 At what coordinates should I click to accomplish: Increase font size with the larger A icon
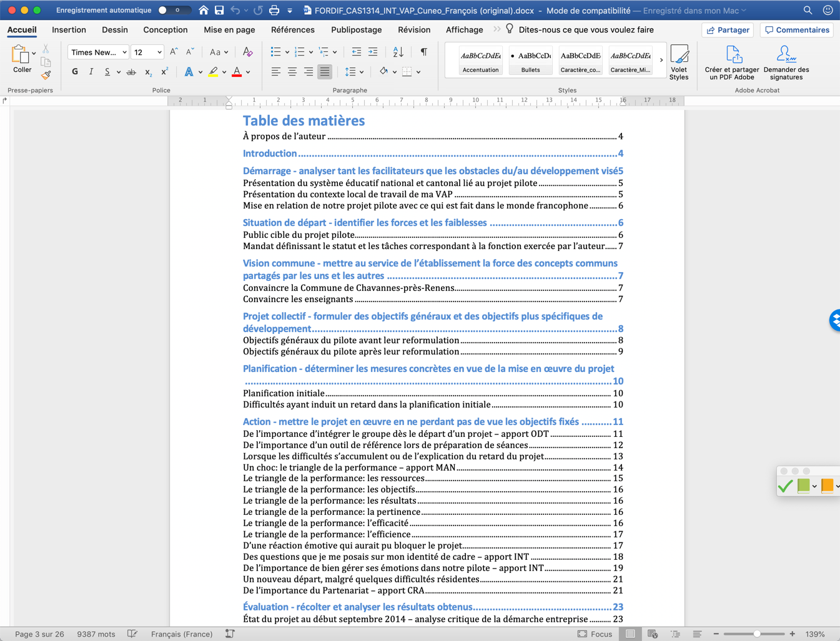point(174,52)
